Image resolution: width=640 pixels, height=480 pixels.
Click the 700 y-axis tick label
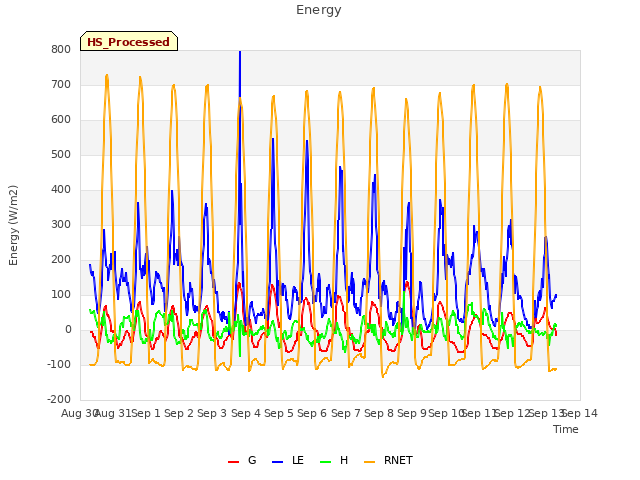click(x=61, y=84)
